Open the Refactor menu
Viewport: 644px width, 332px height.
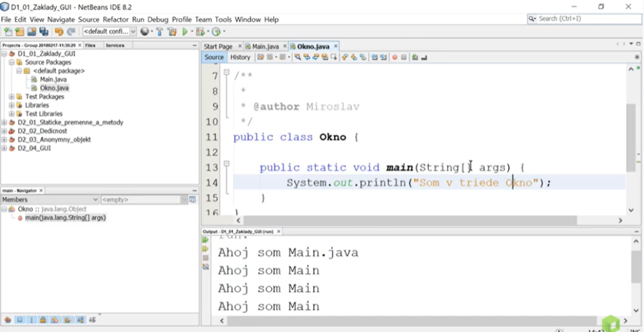[x=116, y=19]
